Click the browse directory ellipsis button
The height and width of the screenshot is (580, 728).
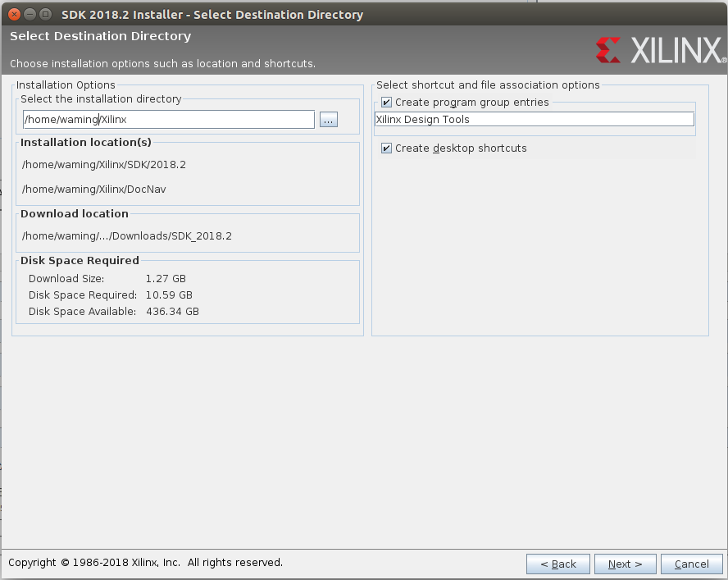[x=328, y=120]
